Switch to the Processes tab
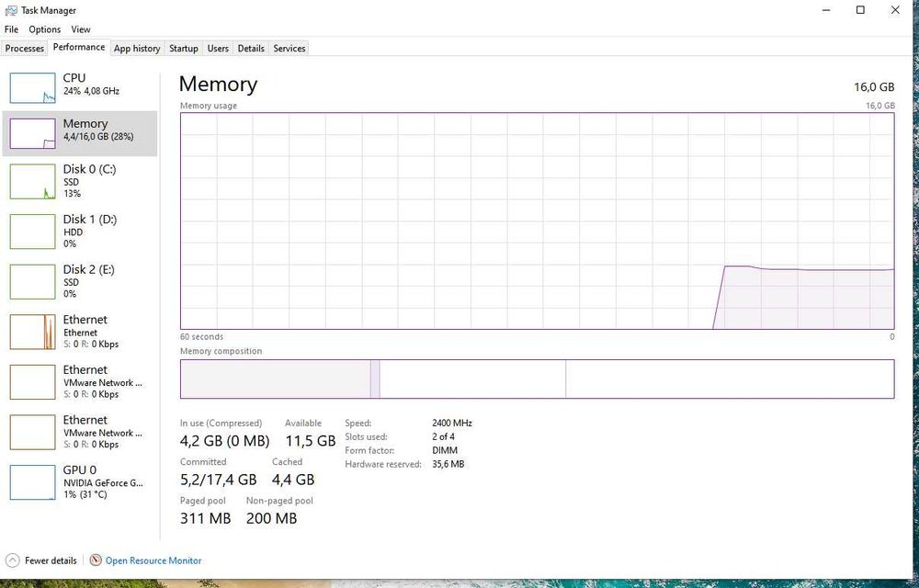This screenshot has width=919, height=588. point(25,49)
